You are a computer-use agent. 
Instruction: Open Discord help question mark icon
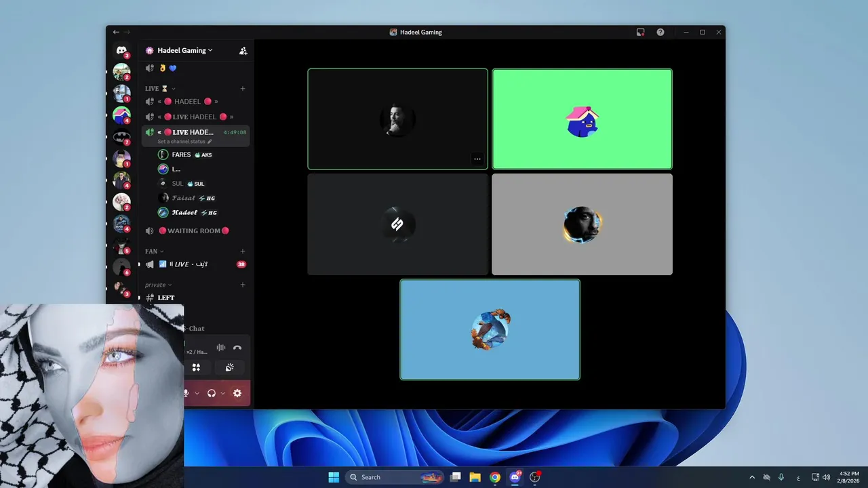(x=660, y=32)
